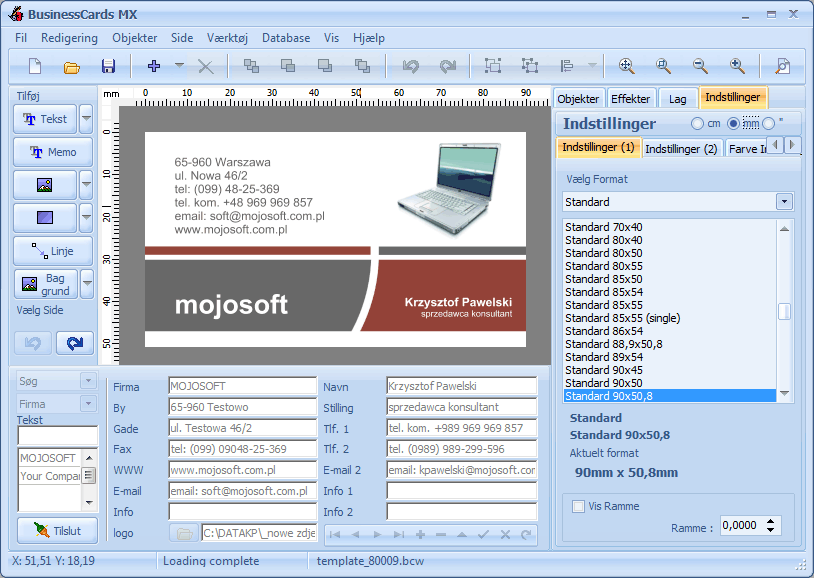Image resolution: width=814 pixels, height=578 pixels.
Task: Confirm the edit with the navigator checkmark icon
Action: (483, 534)
